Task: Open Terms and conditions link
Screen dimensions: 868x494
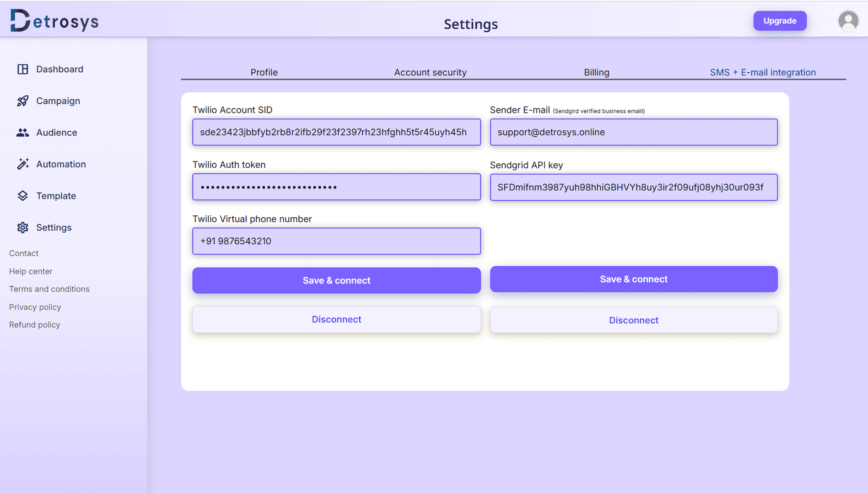Action: point(49,289)
